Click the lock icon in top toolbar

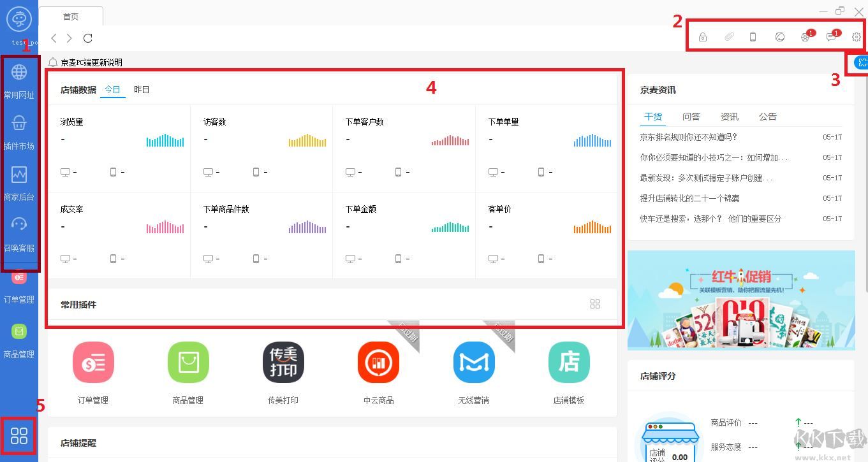703,37
